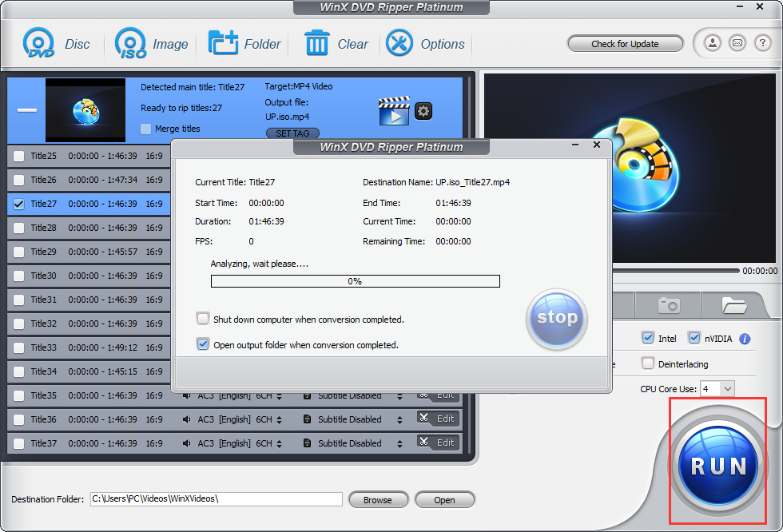783x532 pixels.
Task: Enable shut down computer when conversion completed
Action: click(x=203, y=319)
